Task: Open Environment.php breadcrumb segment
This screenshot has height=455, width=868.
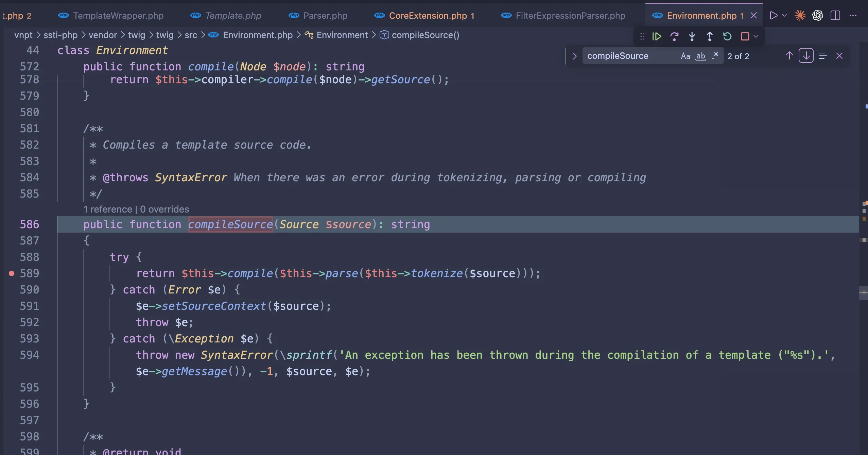Action: pos(258,35)
